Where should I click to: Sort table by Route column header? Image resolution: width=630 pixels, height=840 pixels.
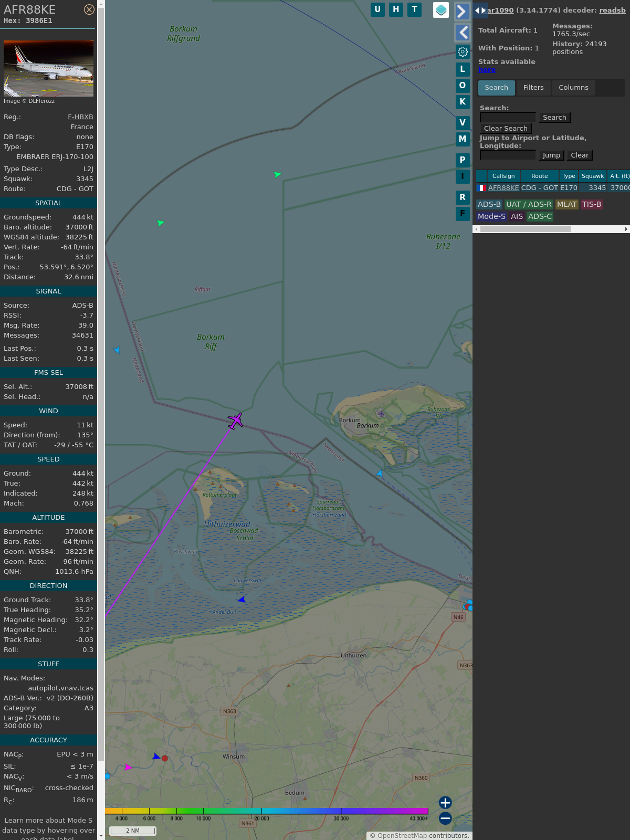click(539, 176)
